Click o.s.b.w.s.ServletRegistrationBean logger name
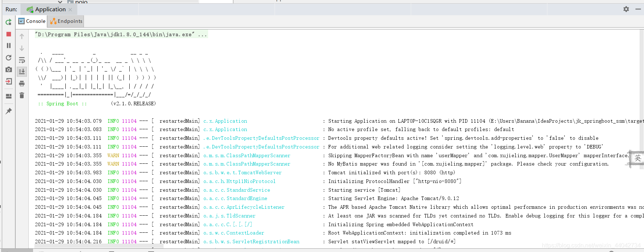This screenshot has width=644, height=252. (x=251, y=241)
